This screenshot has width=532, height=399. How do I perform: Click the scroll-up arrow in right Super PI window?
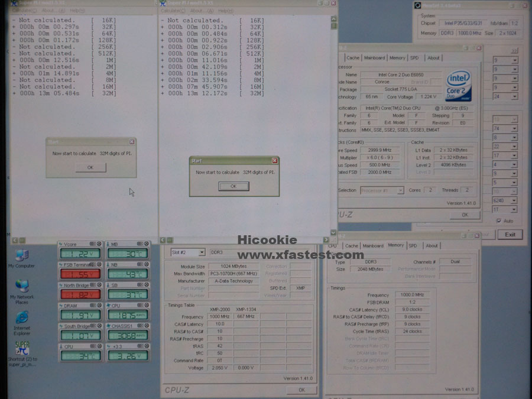point(333,19)
